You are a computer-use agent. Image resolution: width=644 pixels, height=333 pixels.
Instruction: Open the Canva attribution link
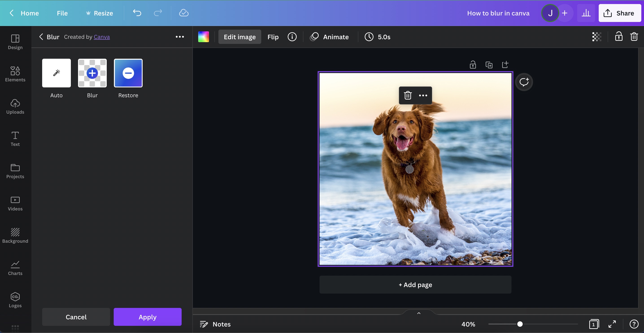point(102,37)
